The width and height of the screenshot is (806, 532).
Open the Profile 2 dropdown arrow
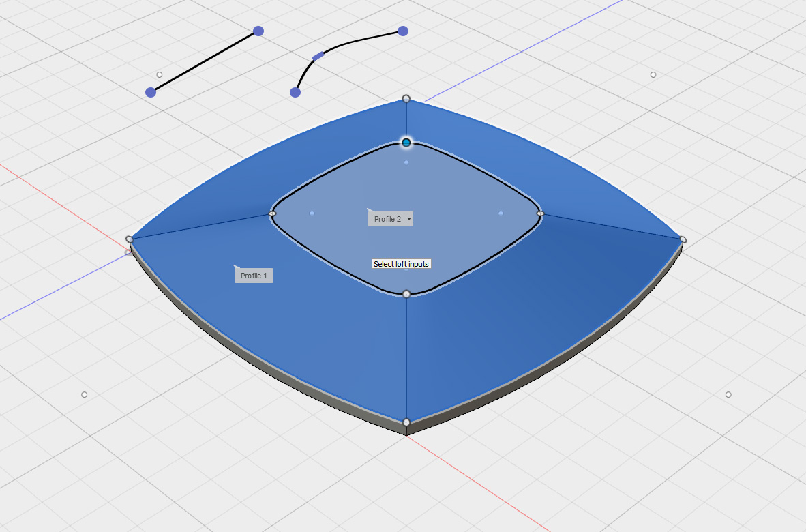tap(408, 218)
